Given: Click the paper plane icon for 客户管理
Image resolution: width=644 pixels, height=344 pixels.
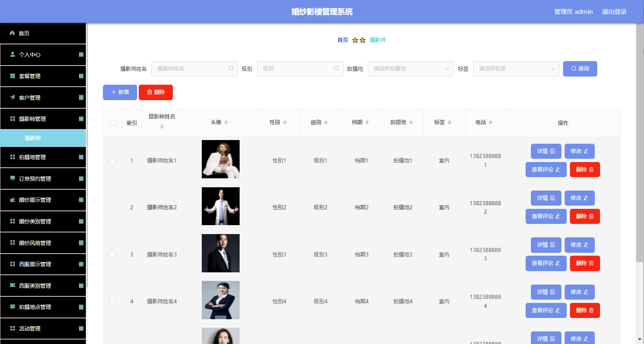Looking at the screenshot, I should 13,97.
